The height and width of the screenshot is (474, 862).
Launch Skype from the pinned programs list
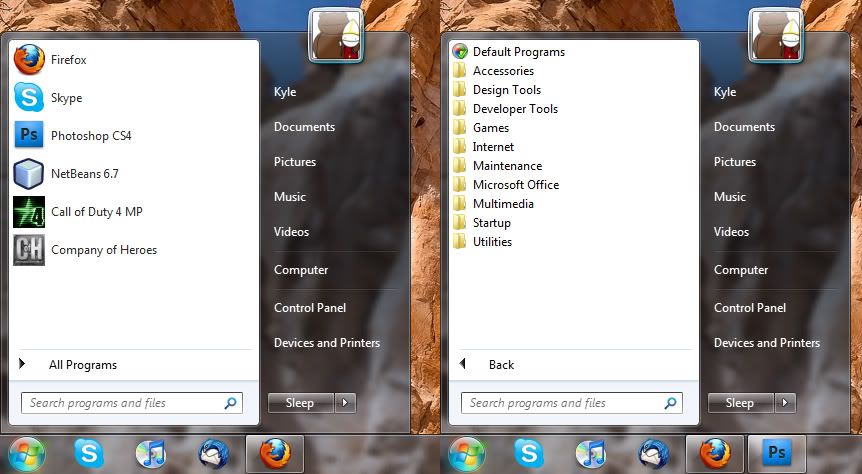point(134,97)
